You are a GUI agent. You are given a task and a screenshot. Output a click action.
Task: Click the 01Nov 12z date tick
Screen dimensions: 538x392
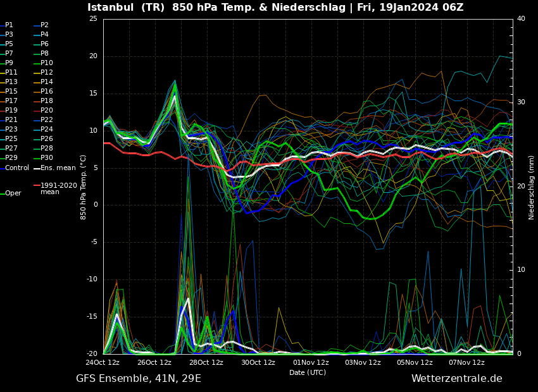311,363
